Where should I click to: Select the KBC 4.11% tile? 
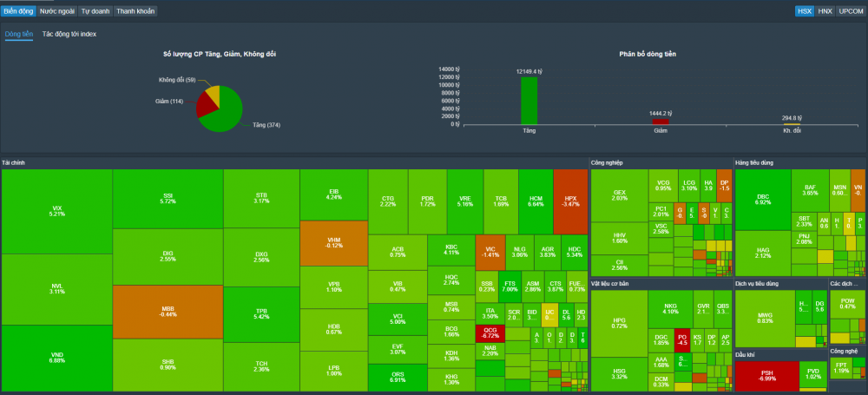coord(451,249)
